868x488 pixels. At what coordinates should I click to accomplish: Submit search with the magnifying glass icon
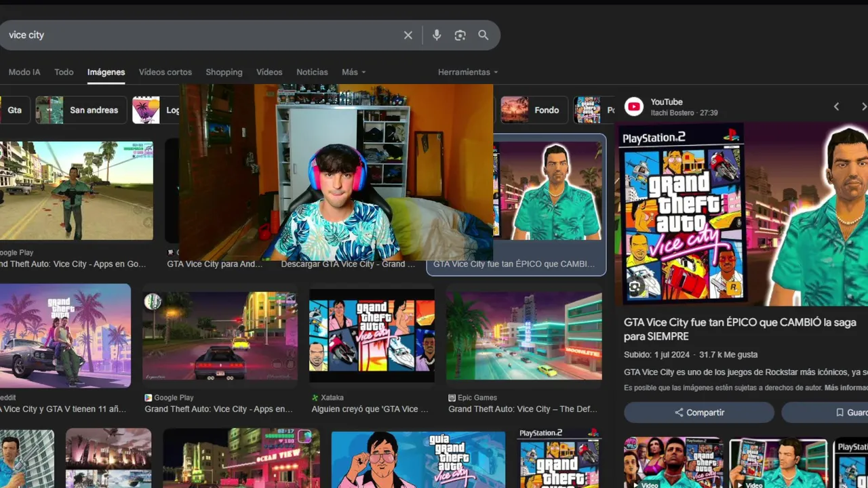[x=484, y=35]
